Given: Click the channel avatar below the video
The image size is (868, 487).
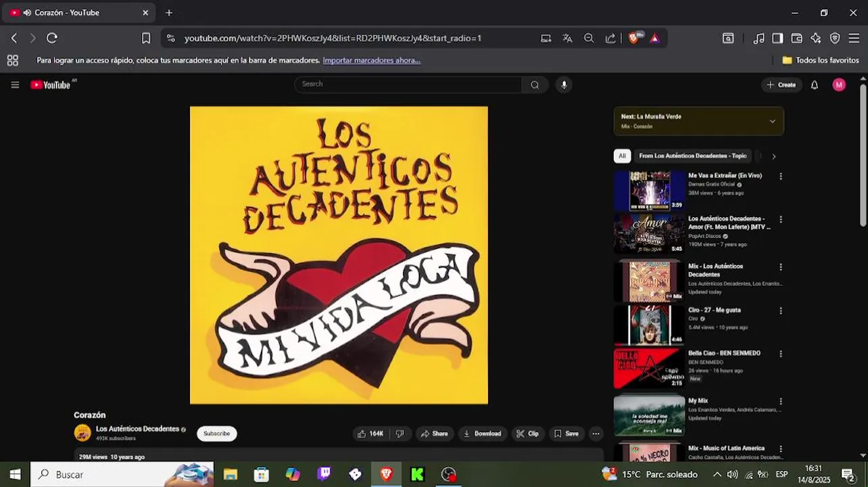Looking at the screenshot, I should click(x=82, y=433).
